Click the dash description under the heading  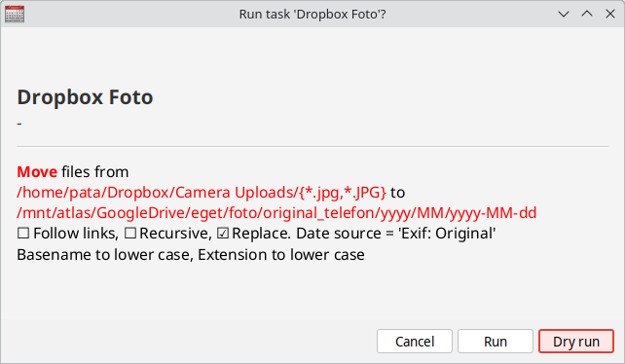point(19,124)
